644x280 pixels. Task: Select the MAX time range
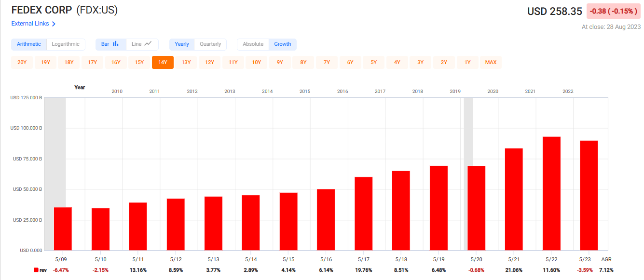tap(491, 62)
